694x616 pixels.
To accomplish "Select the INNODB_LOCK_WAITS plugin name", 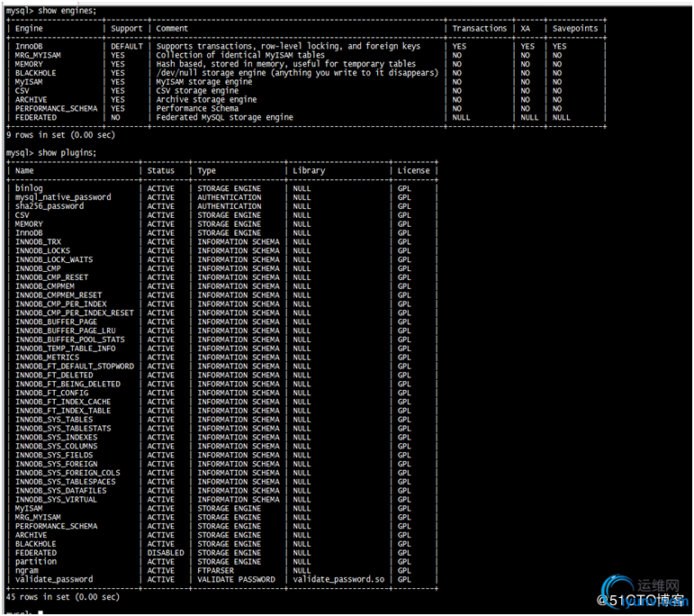I will pyautogui.click(x=54, y=259).
